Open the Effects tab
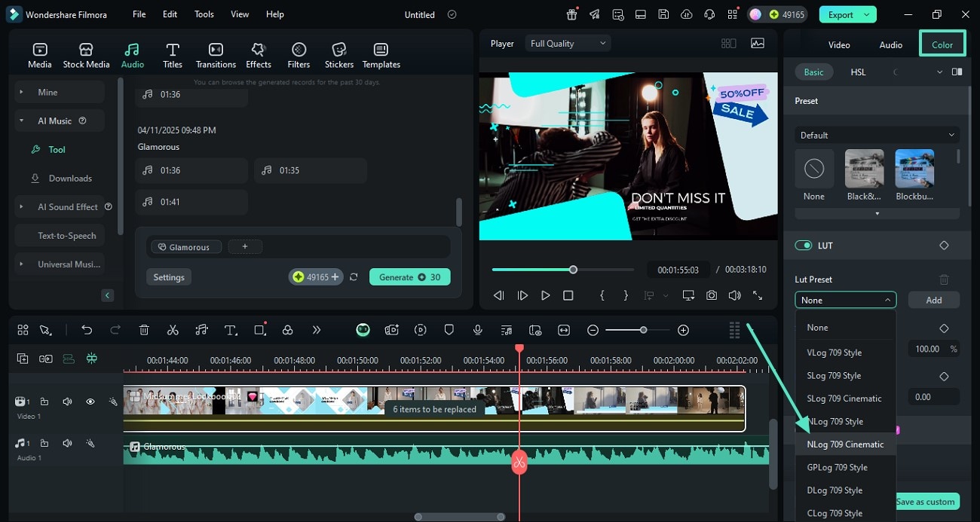Image resolution: width=980 pixels, height=522 pixels. click(259, 55)
